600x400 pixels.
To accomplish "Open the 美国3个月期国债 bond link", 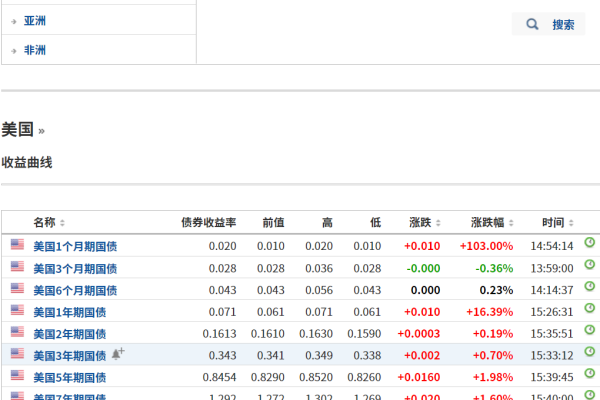I will 75,268.
